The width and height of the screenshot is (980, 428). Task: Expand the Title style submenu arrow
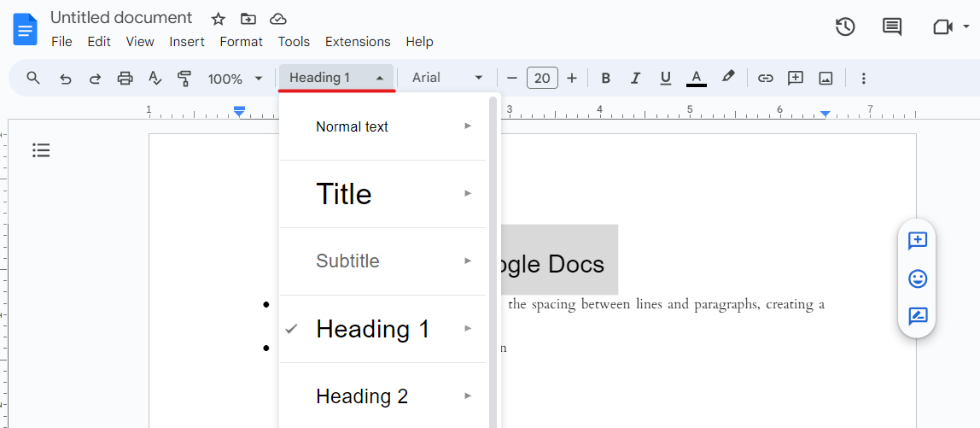468,193
